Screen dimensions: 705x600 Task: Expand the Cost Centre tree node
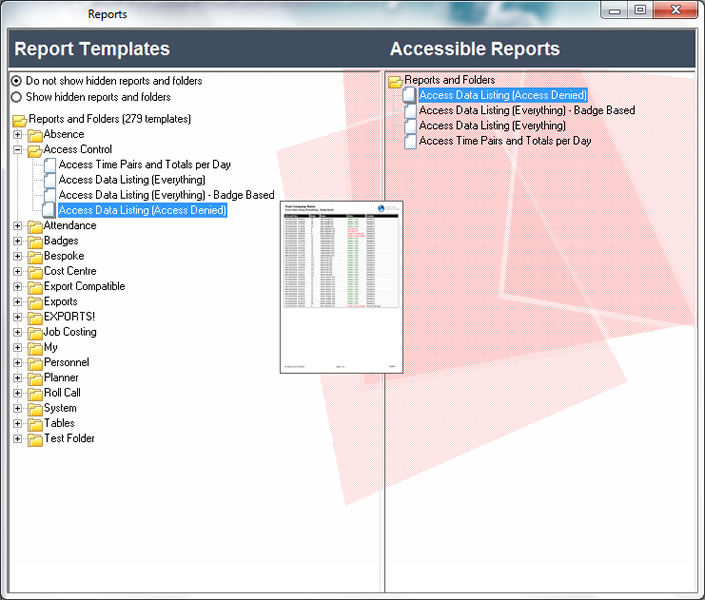[x=17, y=272]
